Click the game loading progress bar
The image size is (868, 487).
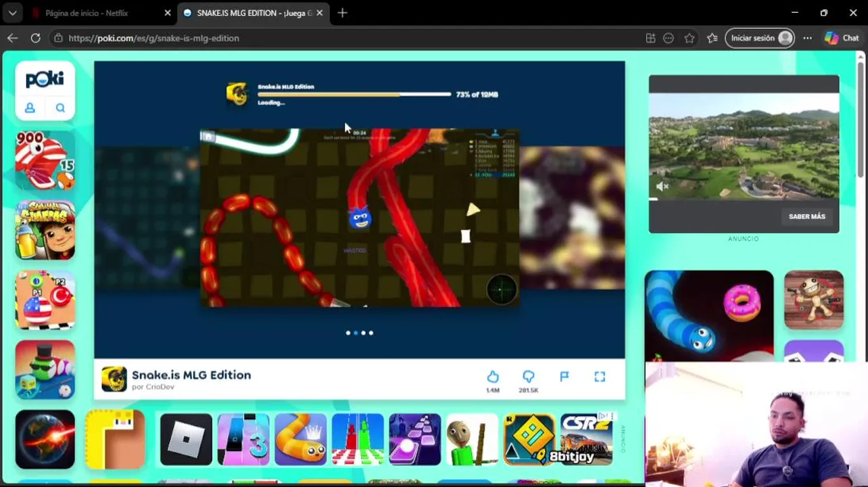(x=354, y=94)
